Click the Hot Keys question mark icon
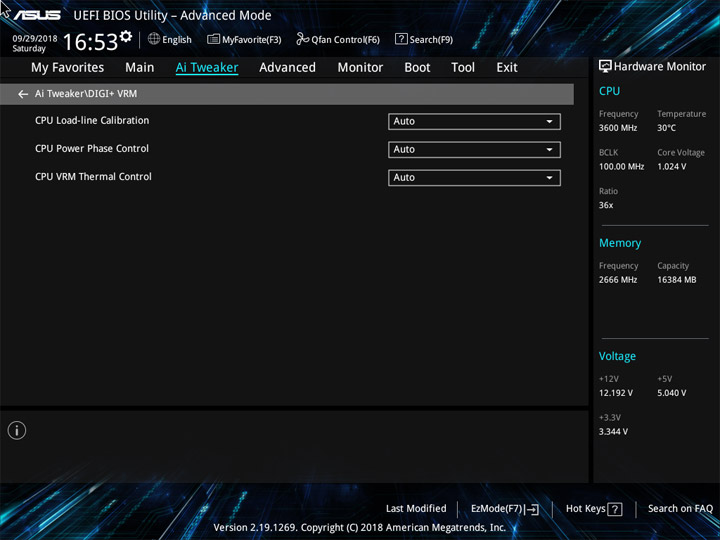Viewport: 720px width, 540px height. (615, 509)
